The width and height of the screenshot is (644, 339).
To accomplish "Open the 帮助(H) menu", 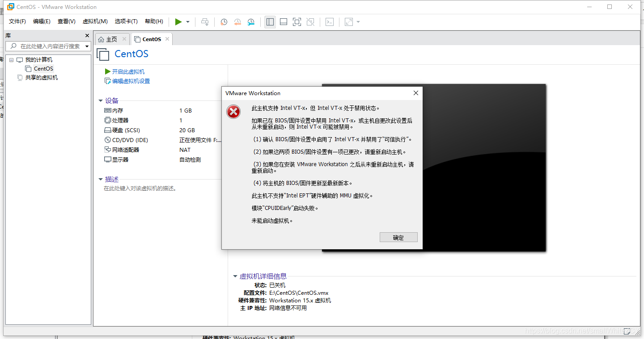I will click(x=154, y=21).
